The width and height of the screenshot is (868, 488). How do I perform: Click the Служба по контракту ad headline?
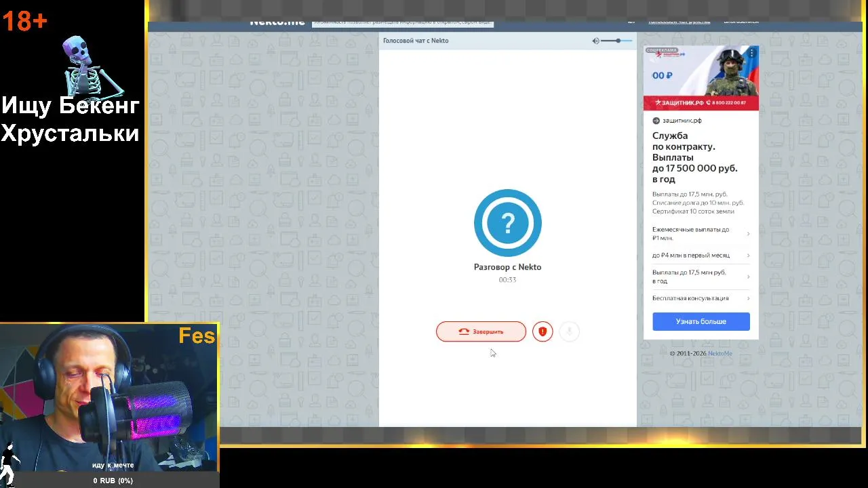pos(695,157)
